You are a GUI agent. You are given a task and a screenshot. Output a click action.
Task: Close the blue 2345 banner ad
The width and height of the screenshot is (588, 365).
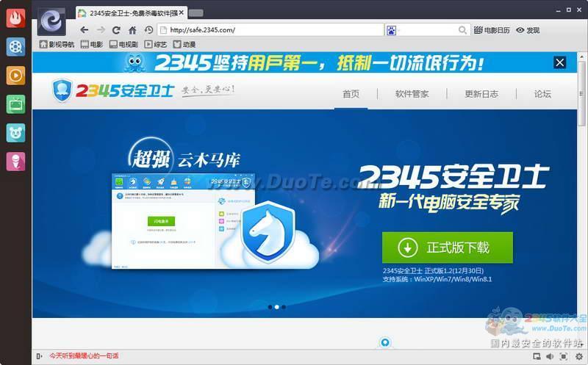[560, 62]
